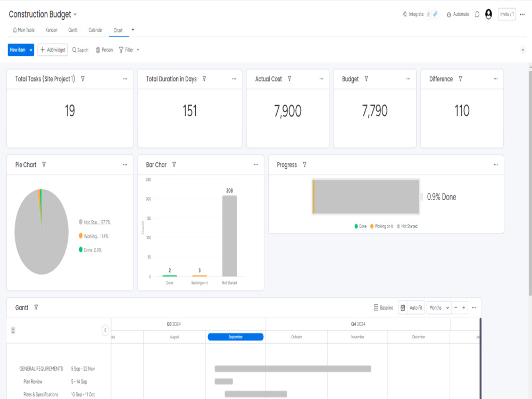The width and height of the screenshot is (532, 399).
Task: Open Gantt widget three-dot menu
Action: pyautogui.click(x=474, y=307)
